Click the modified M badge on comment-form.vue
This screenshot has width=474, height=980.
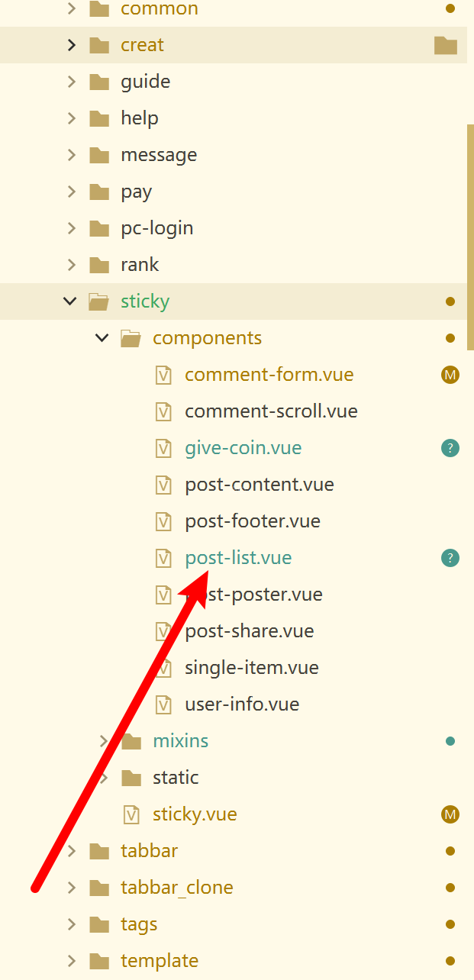(450, 375)
